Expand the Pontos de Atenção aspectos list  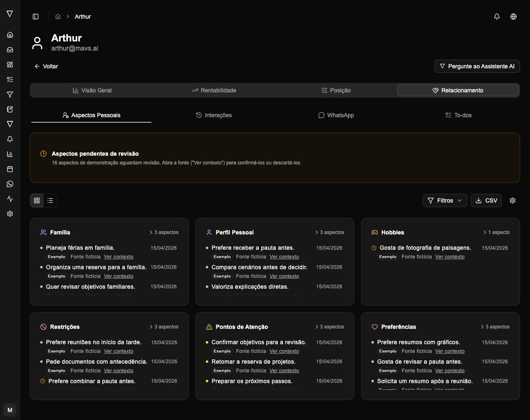pyautogui.click(x=330, y=327)
